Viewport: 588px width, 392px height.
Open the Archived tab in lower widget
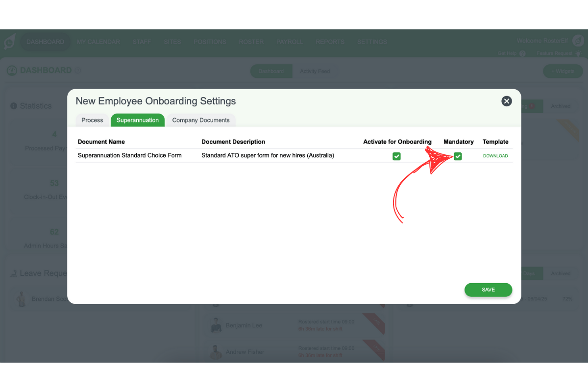561,273
